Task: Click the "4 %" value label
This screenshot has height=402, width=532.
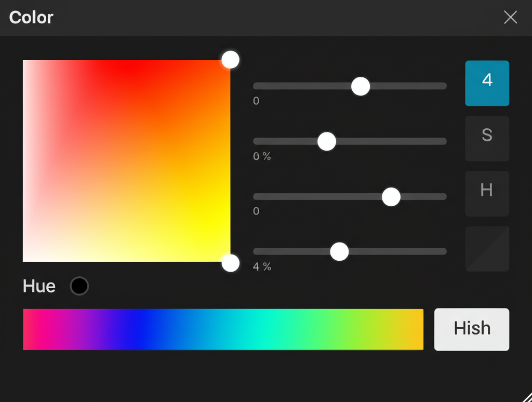Action: (x=262, y=266)
